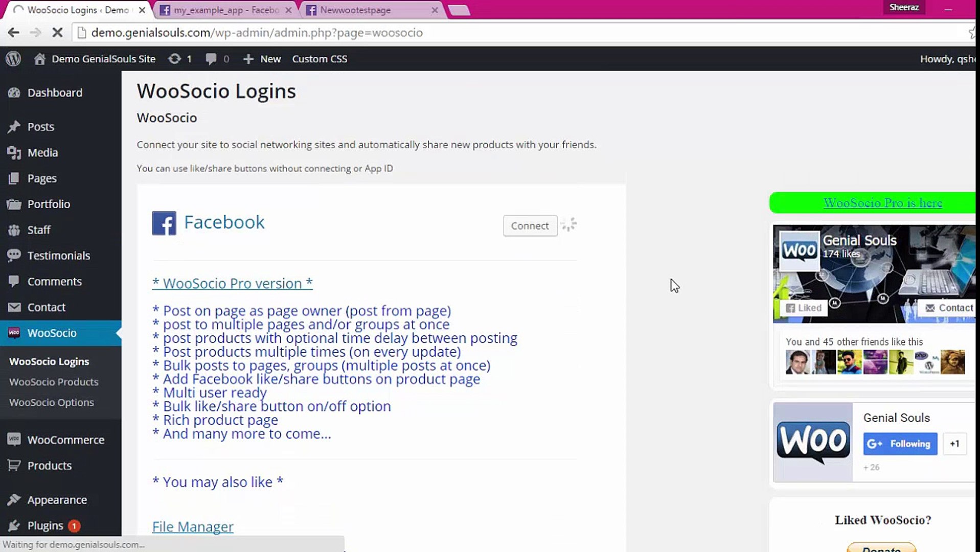
Task: Click the Custom CSS menu item
Action: point(319,58)
